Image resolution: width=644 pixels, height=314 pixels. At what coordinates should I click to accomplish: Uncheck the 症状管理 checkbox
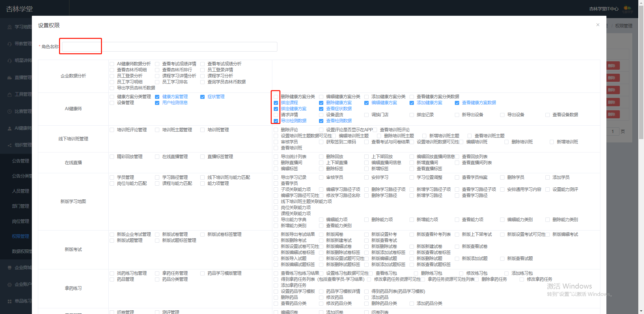click(x=202, y=97)
